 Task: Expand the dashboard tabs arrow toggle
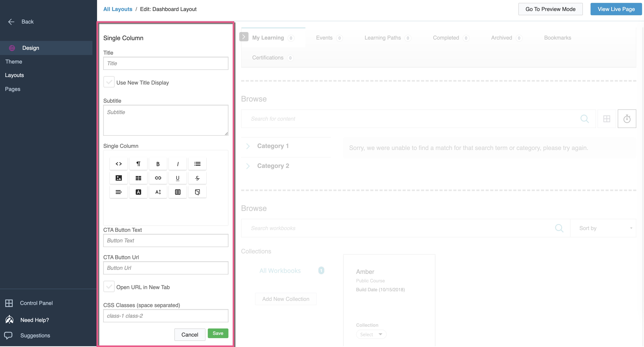[244, 36]
